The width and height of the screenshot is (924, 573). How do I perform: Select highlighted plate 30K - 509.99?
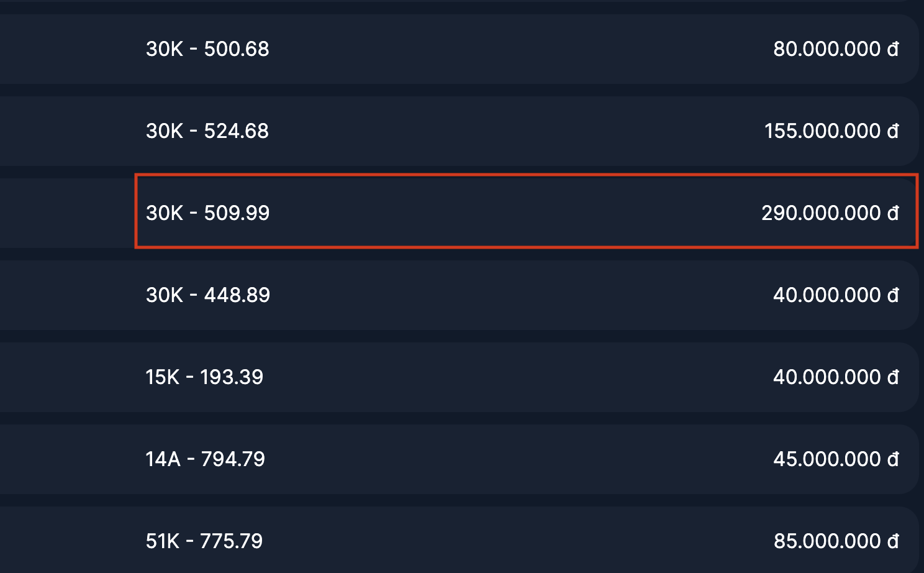pyautogui.click(x=207, y=213)
